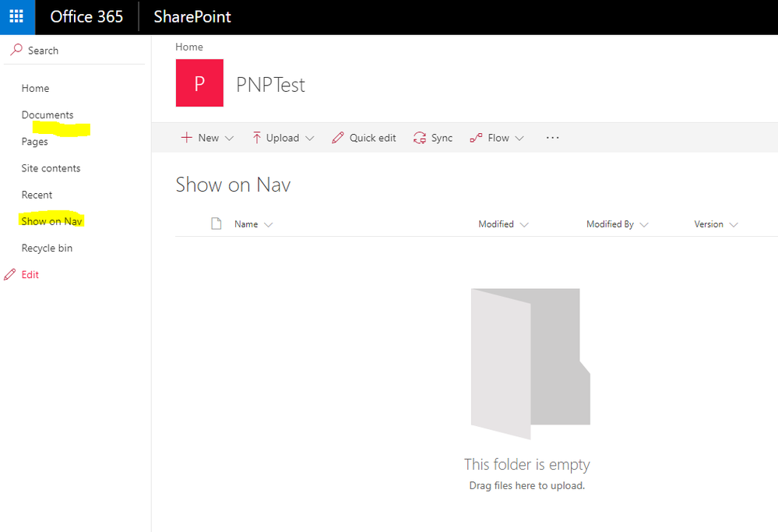Go to Site contents
This screenshot has width=778, height=532.
pos(51,168)
